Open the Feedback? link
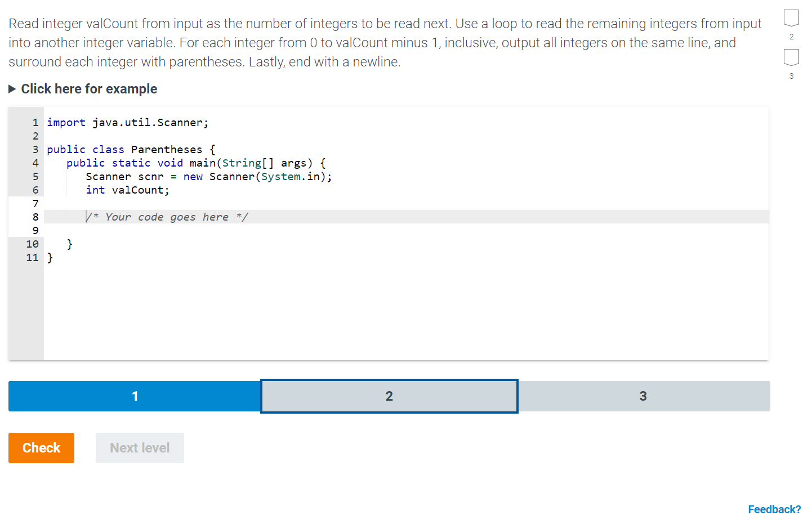 click(x=774, y=509)
